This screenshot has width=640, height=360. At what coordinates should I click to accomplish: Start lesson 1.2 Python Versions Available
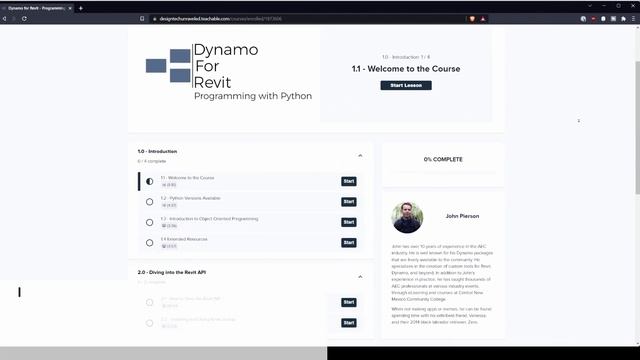tap(349, 202)
